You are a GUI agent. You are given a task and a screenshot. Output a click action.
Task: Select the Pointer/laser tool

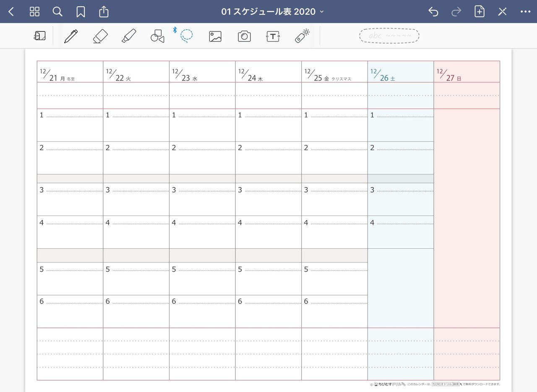coord(302,36)
